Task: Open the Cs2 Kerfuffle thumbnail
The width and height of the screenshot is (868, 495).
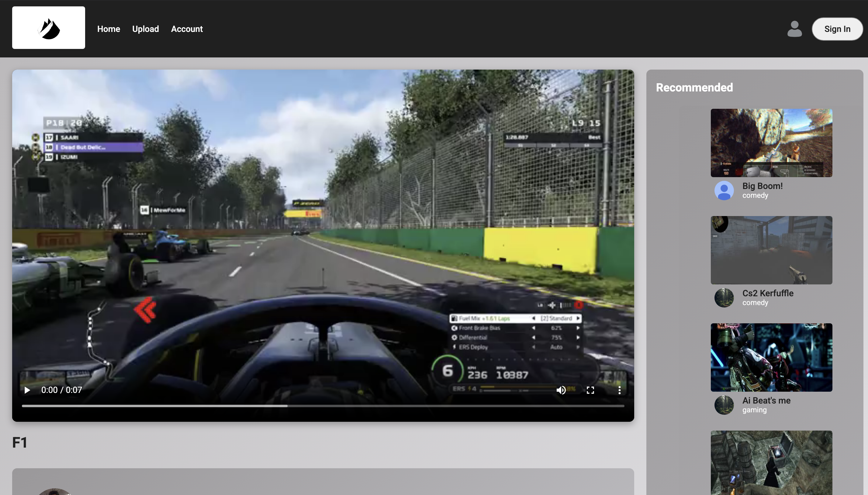Action: [x=771, y=250]
